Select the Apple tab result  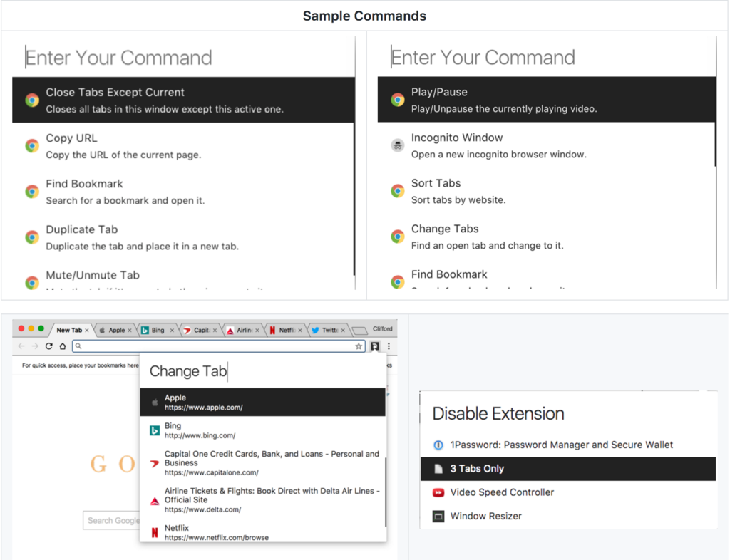[263, 403]
